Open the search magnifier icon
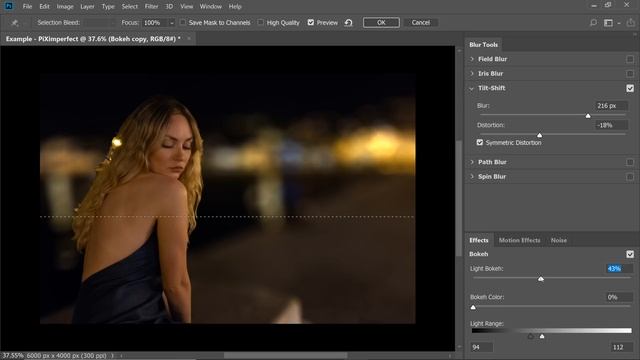The height and width of the screenshot is (360, 640). 593,23
